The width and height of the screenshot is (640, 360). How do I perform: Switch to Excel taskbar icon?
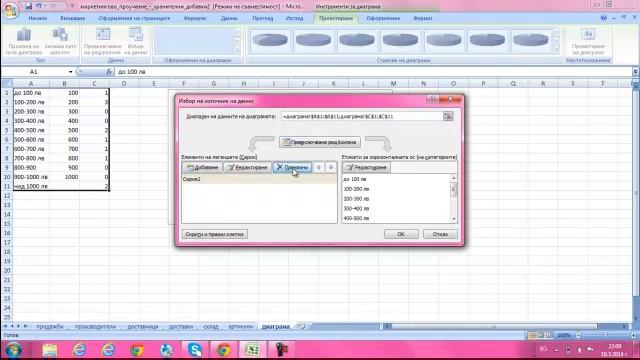253,350
